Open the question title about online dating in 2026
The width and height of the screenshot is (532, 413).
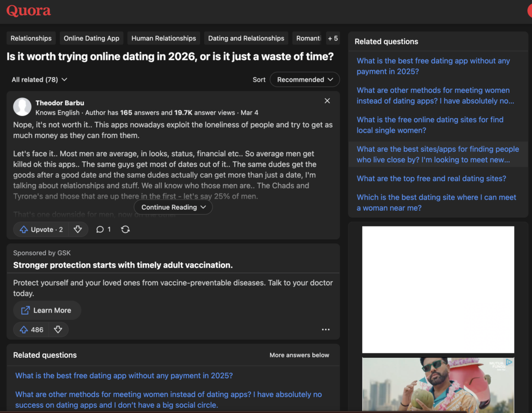pos(170,56)
